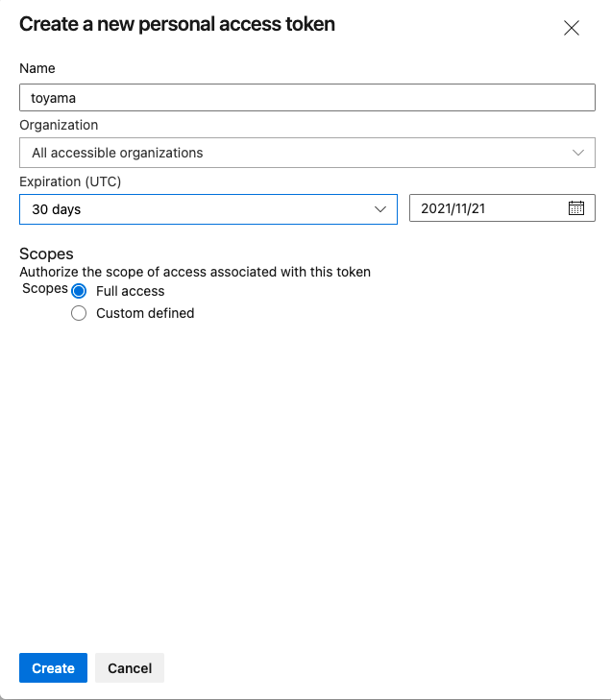Click the Custom defined label text

(145, 313)
